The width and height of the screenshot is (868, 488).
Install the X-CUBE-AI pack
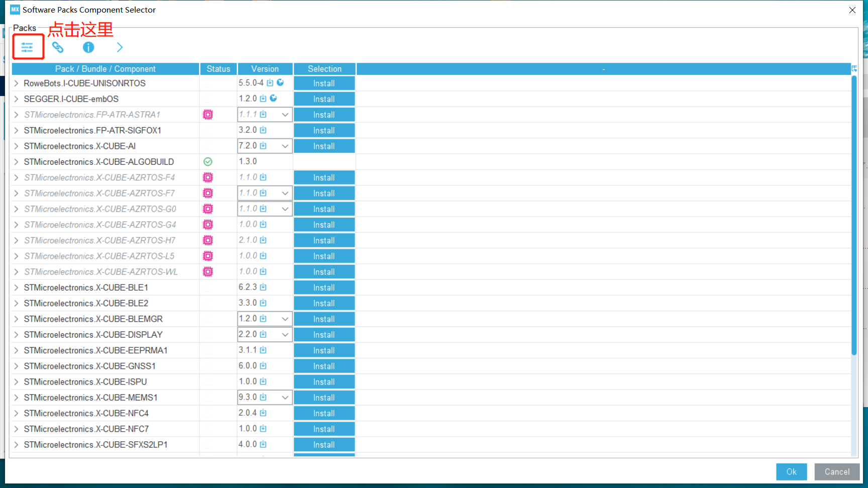pyautogui.click(x=324, y=146)
